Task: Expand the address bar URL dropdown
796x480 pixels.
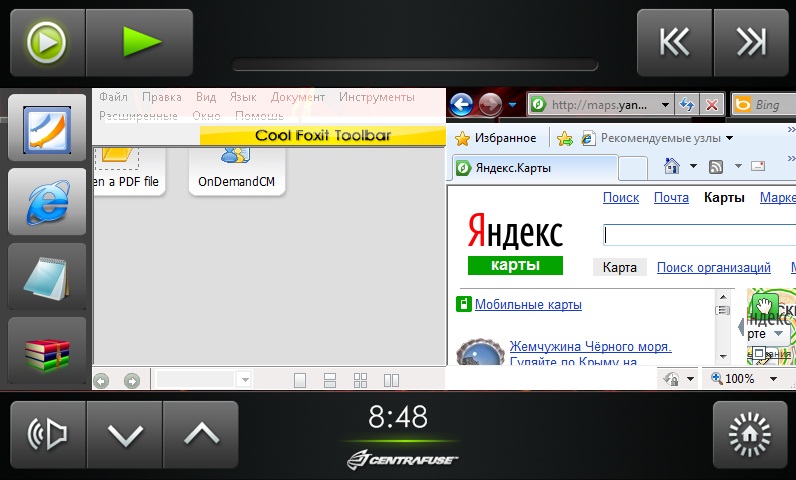Action: [x=667, y=104]
